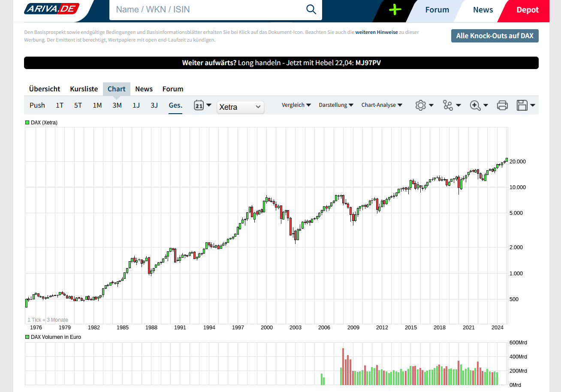
Task: Switch to the Übersicht tab
Action: coord(45,89)
